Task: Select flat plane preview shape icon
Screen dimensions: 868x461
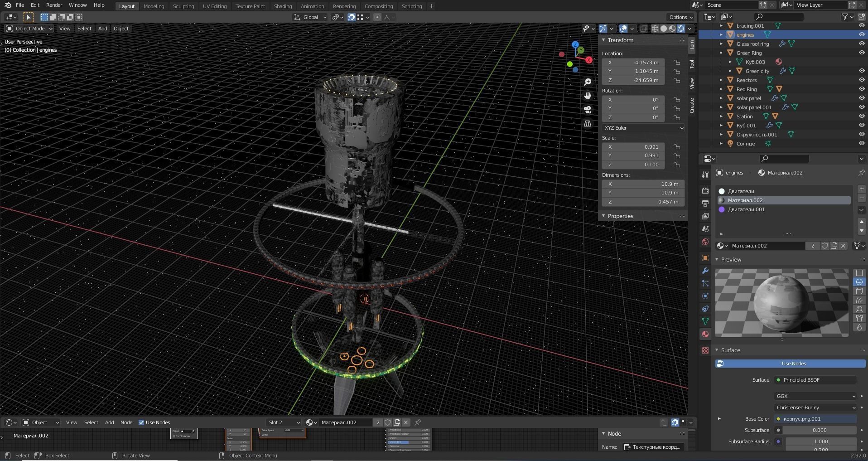Action: coord(859,273)
